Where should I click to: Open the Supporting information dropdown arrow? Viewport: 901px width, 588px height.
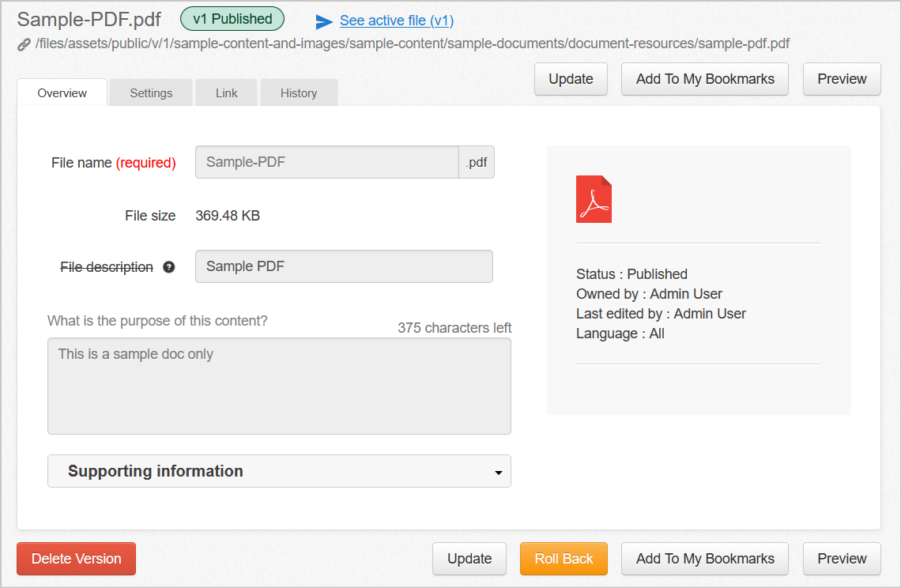pos(499,471)
